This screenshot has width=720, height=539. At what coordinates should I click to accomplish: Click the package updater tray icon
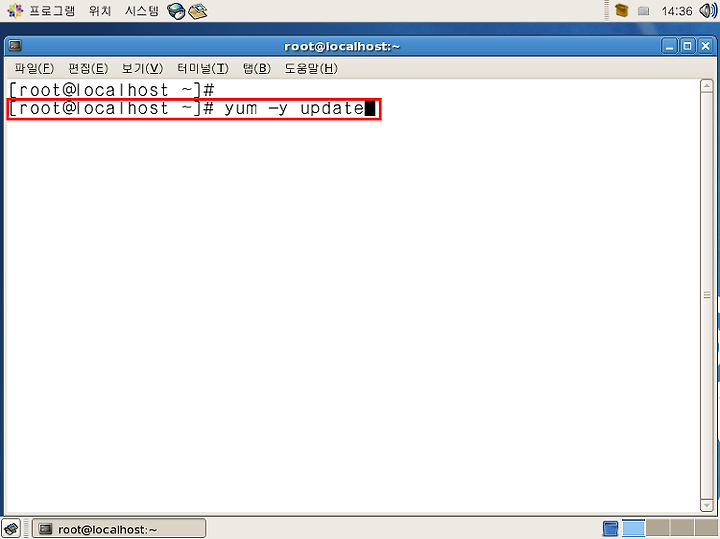tap(621, 11)
